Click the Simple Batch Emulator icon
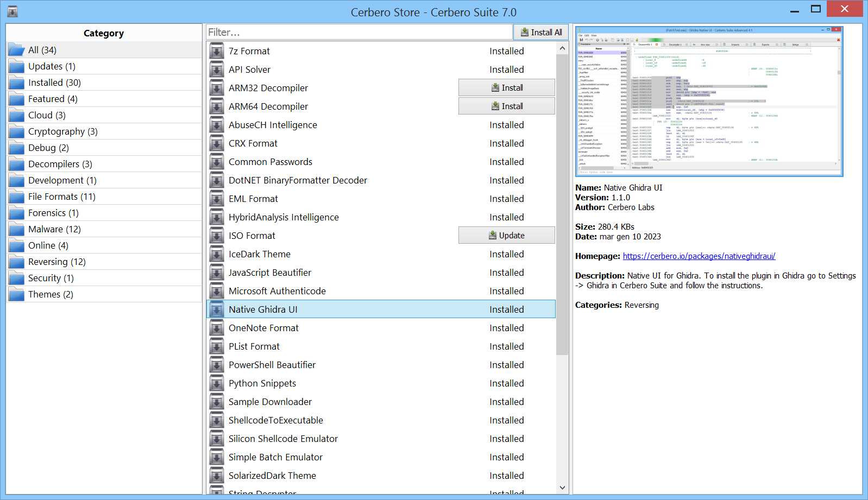The height and width of the screenshot is (500, 868). tap(217, 457)
